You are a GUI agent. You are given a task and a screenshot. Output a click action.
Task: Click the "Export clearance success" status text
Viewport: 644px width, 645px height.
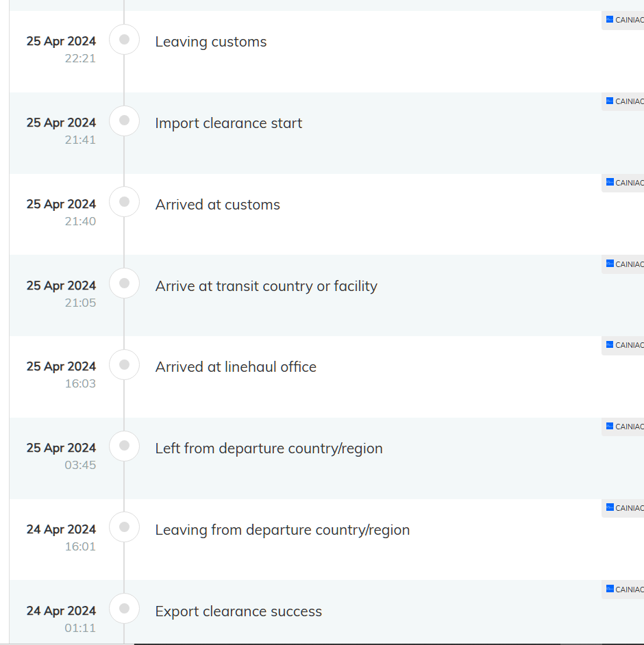coord(238,611)
